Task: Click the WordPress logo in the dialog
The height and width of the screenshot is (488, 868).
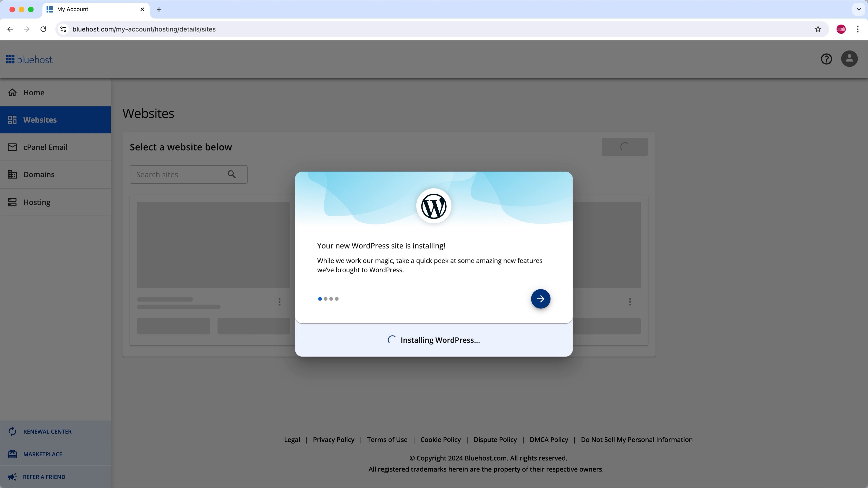Action: (x=434, y=206)
